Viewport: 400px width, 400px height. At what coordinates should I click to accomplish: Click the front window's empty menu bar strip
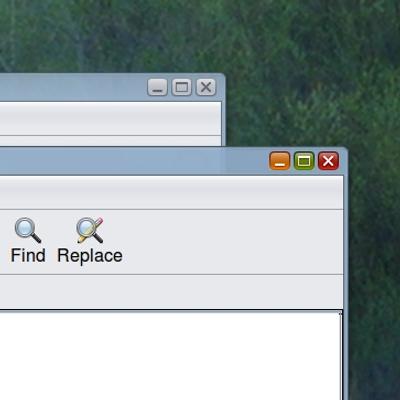(171, 193)
